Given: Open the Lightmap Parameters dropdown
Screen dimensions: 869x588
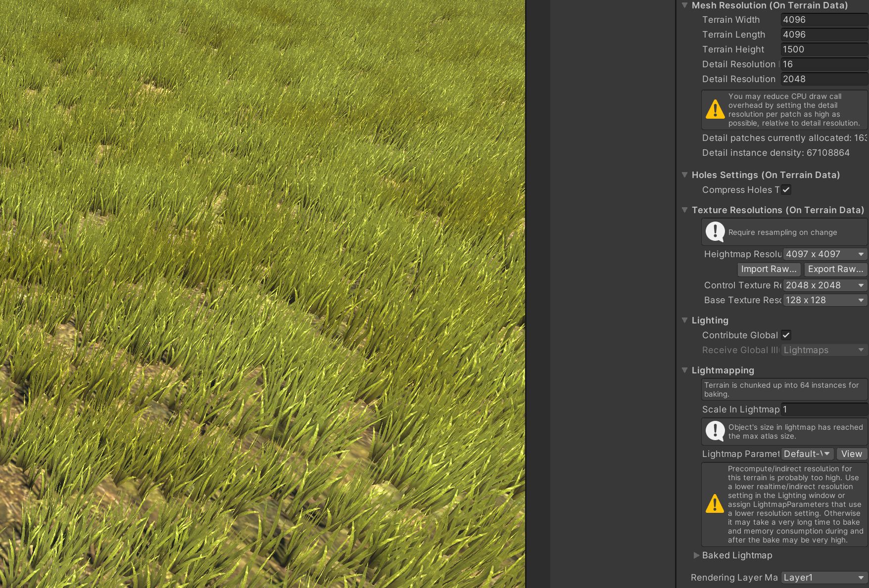Looking at the screenshot, I should pos(807,453).
